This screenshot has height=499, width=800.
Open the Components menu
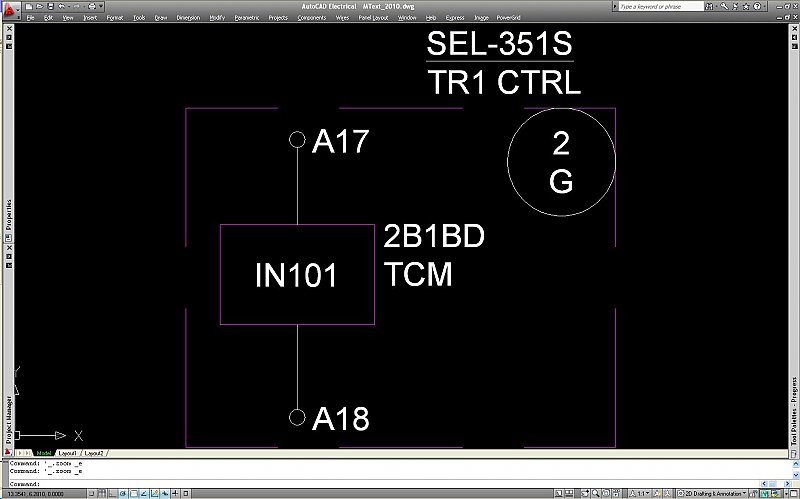click(312, 18)
